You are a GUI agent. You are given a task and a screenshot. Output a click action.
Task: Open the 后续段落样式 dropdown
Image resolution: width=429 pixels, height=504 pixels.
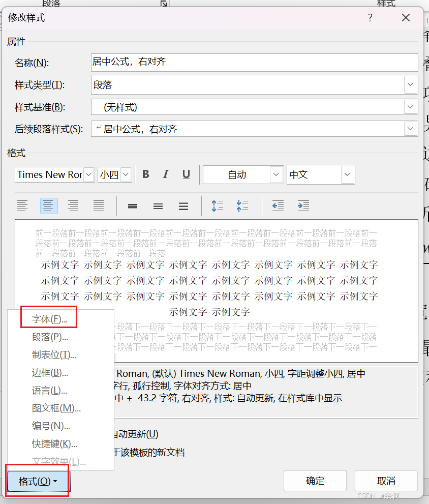tap(410, 129)
